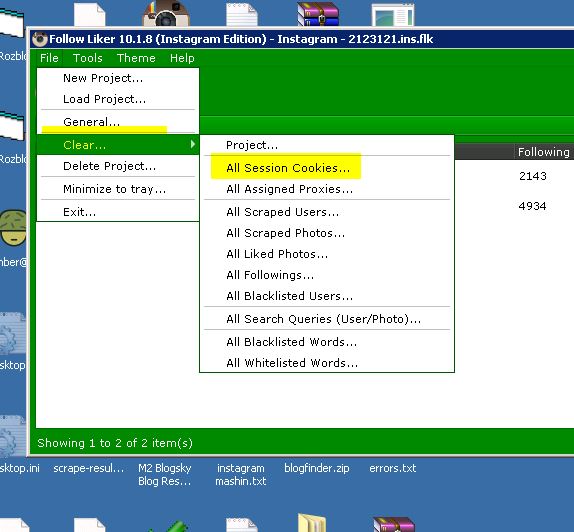The image size is (574, 532).
Task: Open the Tools menu
Action: (x=87, y=58)
